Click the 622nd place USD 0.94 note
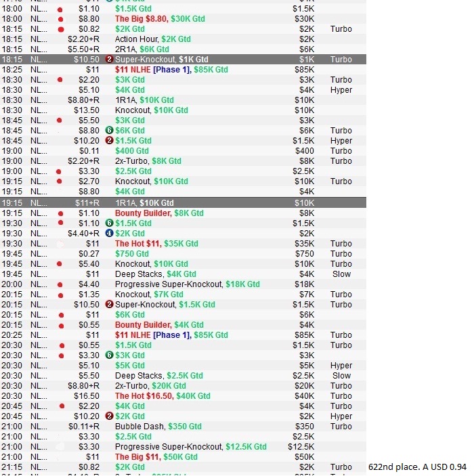474x476 pixels. coord(418,467)
